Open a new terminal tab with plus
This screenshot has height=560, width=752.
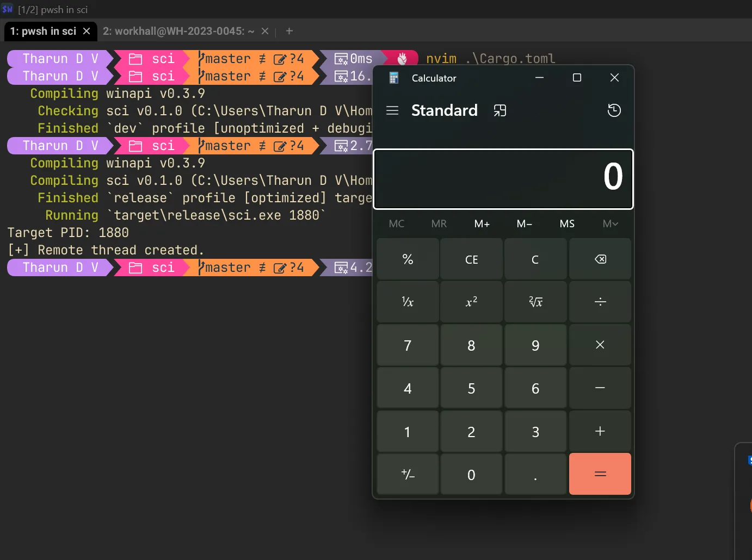coord(289,32)
